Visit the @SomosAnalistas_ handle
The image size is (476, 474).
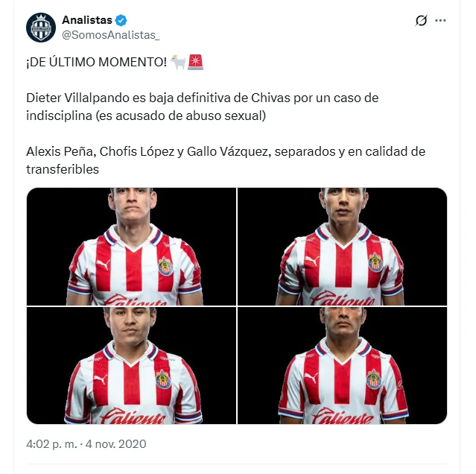[x=111, y=35]
